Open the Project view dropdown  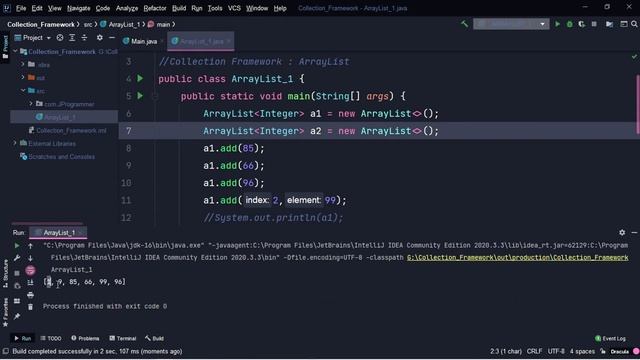[33, 38]
